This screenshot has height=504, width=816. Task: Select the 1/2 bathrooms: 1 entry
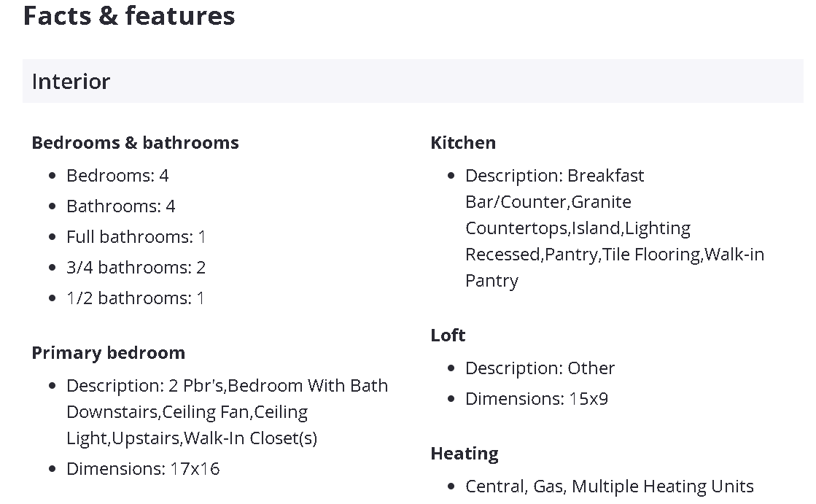(135, 298)
